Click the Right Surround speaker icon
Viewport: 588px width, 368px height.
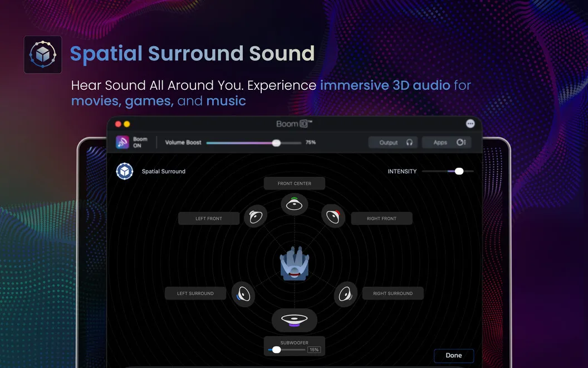point(345,294)
